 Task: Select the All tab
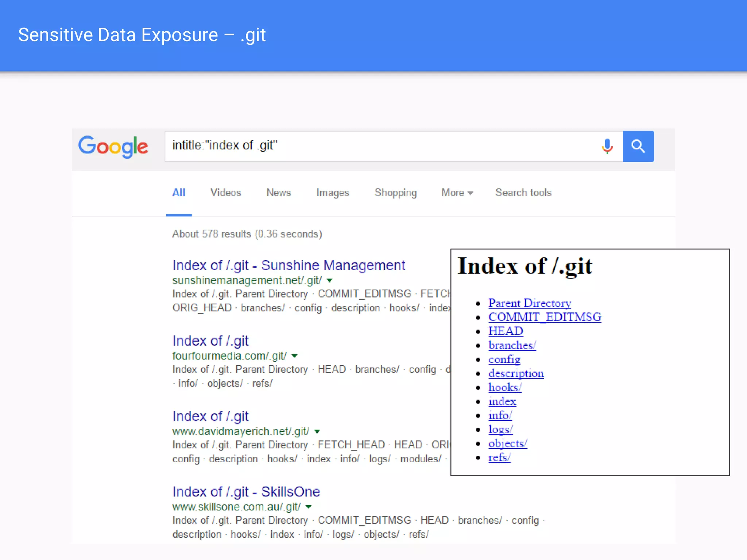pos(179,192)
